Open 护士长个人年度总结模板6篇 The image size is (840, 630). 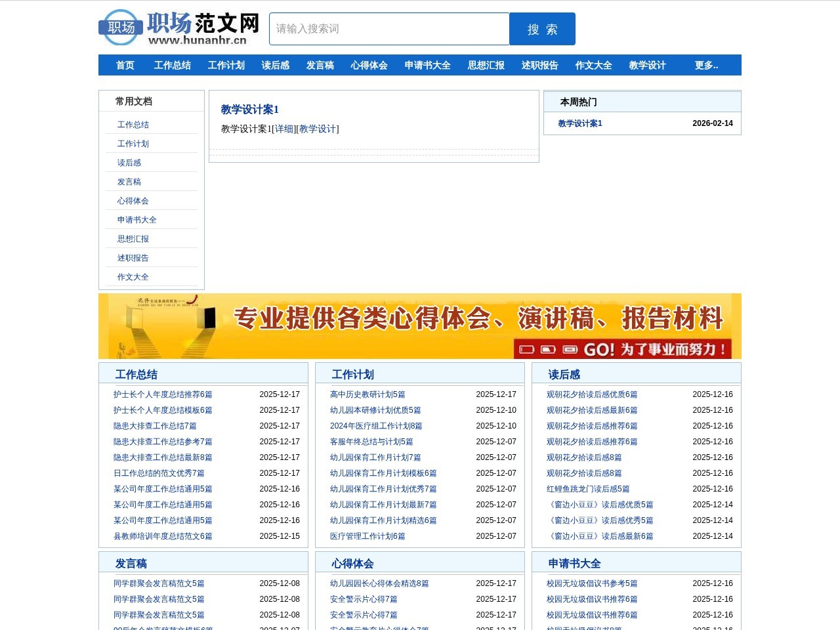(x=163, y=410)
